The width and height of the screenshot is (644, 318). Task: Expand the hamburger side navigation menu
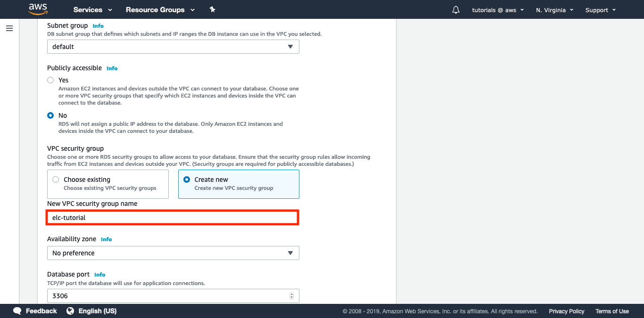point(9,28)
